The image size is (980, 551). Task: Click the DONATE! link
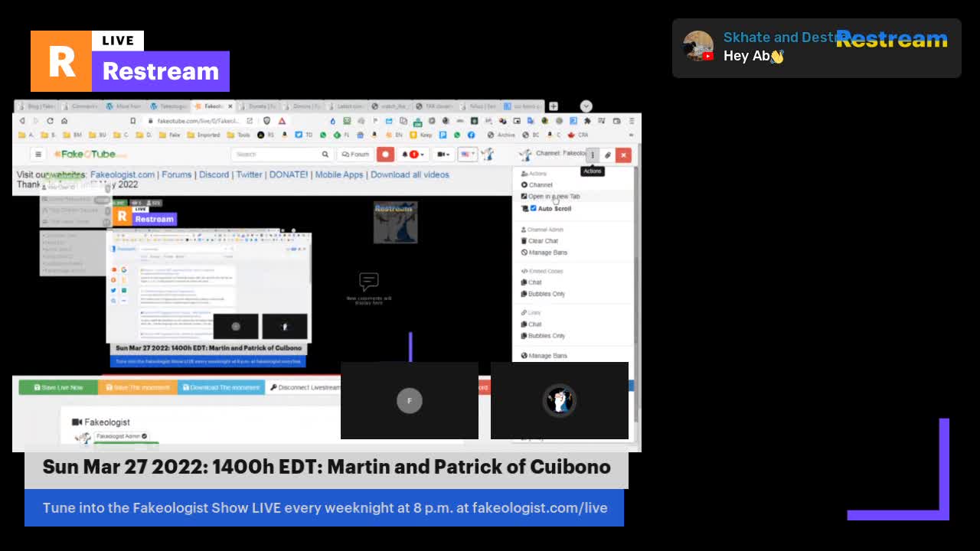pyautogui.click(x=289, y=174)
